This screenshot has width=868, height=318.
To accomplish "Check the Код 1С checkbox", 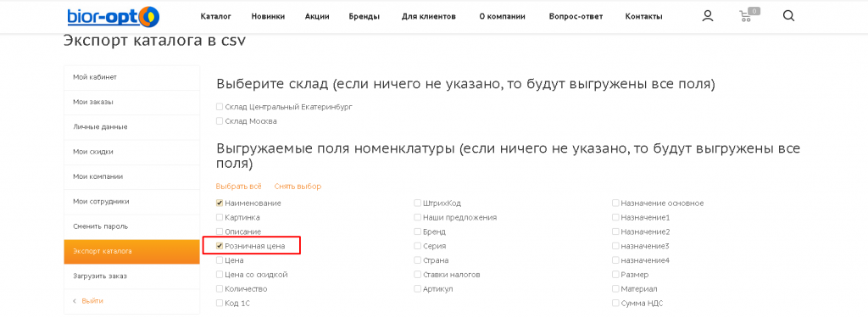I will pos(220,304).
